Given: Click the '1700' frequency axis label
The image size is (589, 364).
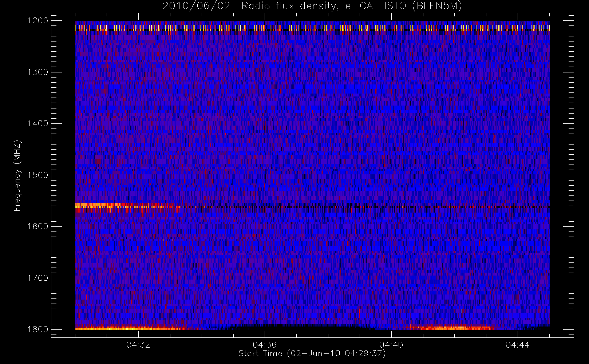Looking at the screenshot, I should [x=37, y=278].
